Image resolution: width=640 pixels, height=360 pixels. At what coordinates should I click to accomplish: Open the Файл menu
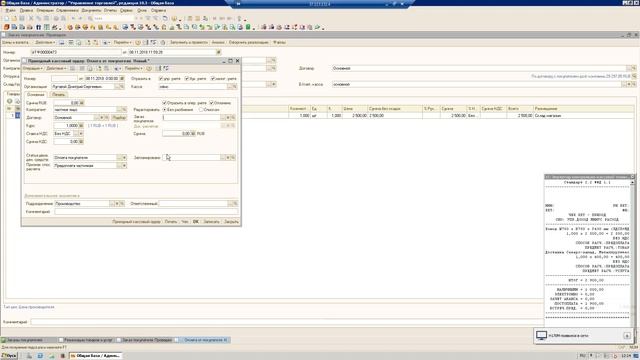(10, 10)
